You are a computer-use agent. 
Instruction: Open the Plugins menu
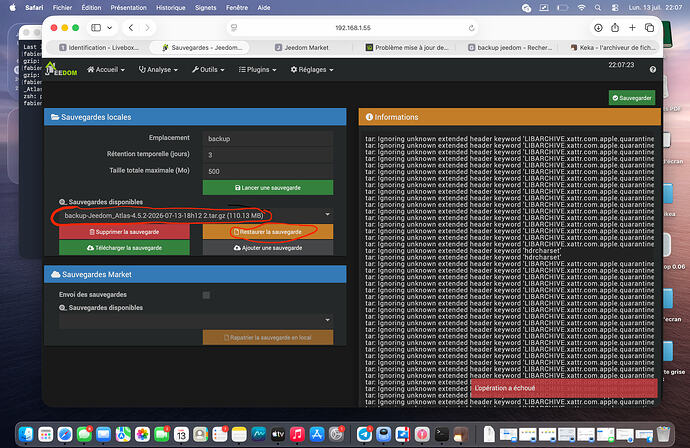click(x=257, y=70)
